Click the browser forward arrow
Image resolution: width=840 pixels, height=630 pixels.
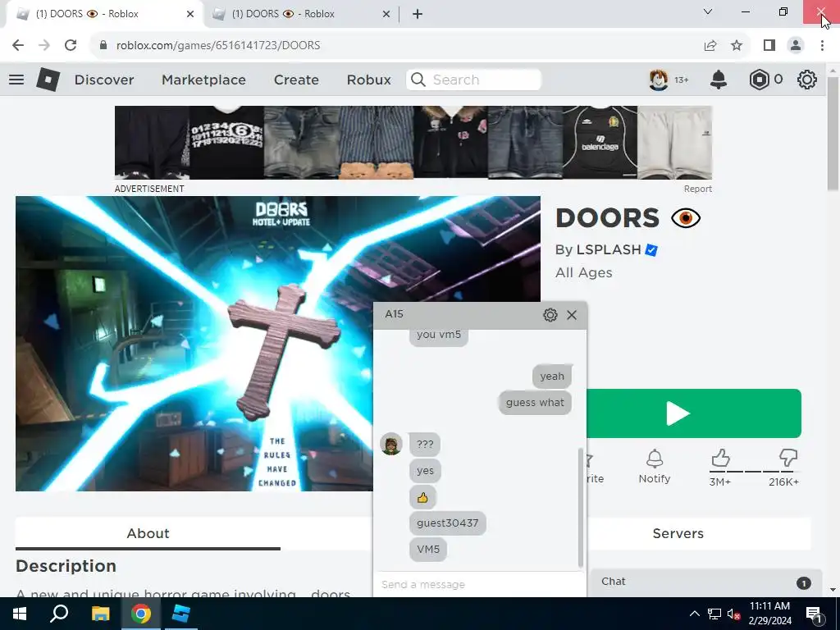pyautogui.click(x=44, y=45)
